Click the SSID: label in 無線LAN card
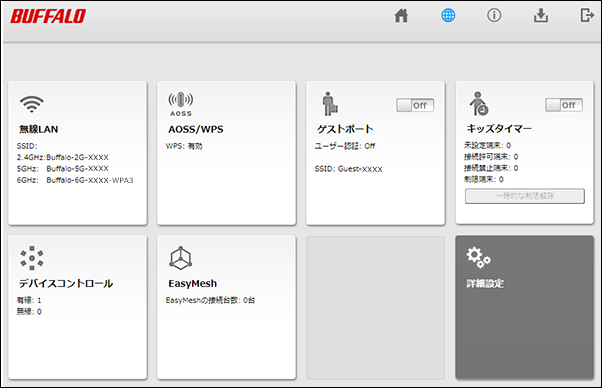 [27, 146]
